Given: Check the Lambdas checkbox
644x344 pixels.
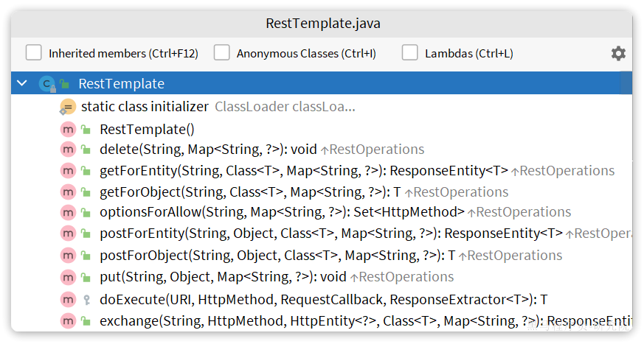Looking at the screenshot, I should [x=410, y=53].
